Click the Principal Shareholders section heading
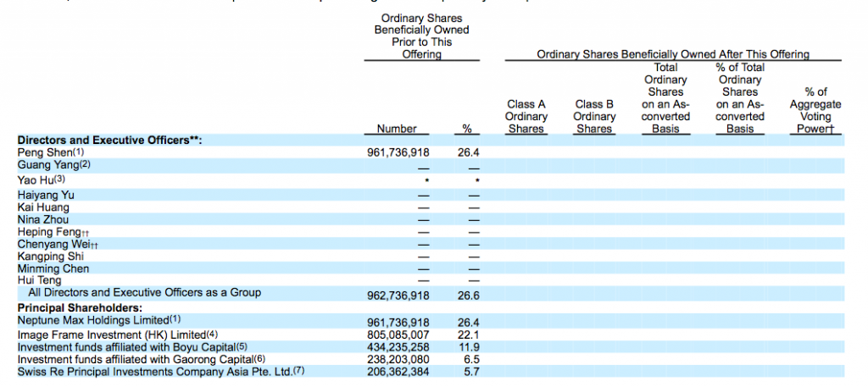 (80, 308)
